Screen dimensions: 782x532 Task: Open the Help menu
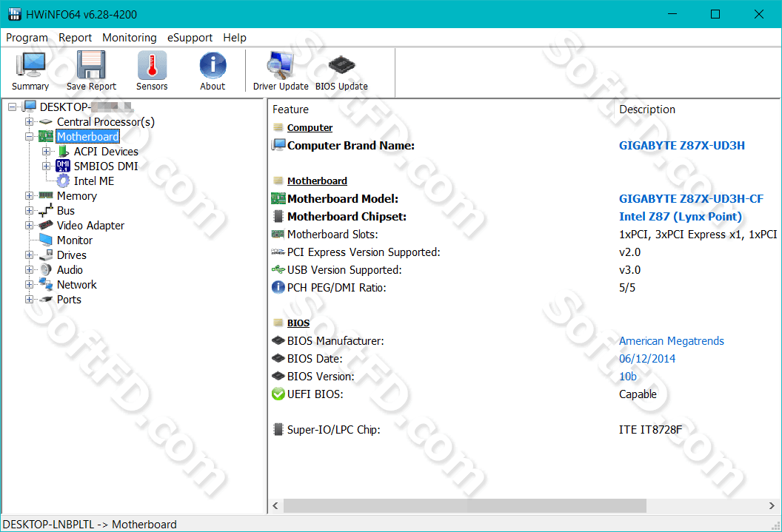coord(235,38)
